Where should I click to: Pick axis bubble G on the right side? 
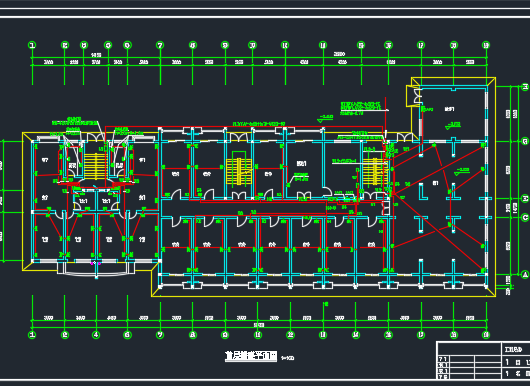click(x=525, y=142)
